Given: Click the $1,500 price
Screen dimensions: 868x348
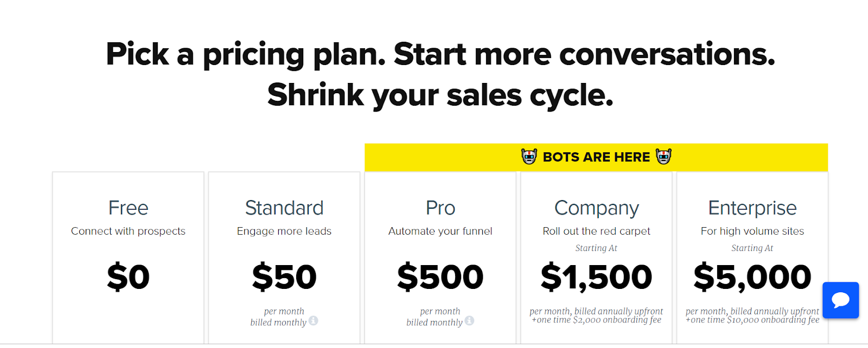Looking at the screenshot, I should [597, 277].
